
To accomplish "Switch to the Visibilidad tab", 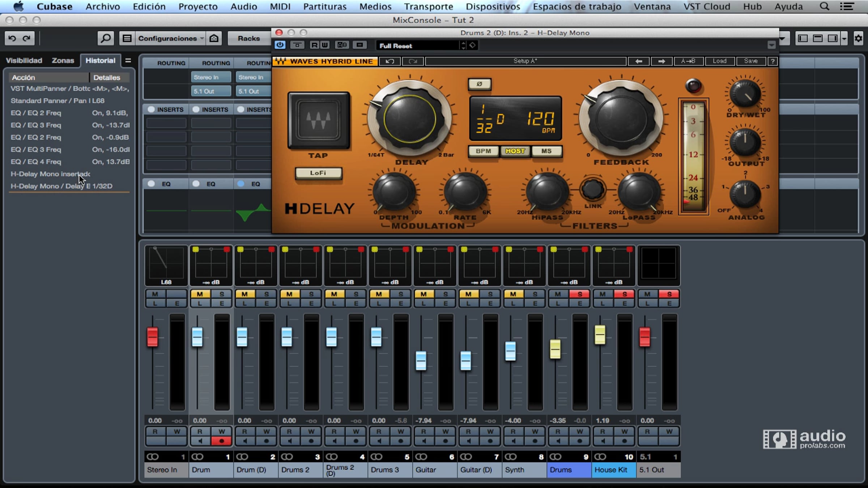I will coord(24,60).
